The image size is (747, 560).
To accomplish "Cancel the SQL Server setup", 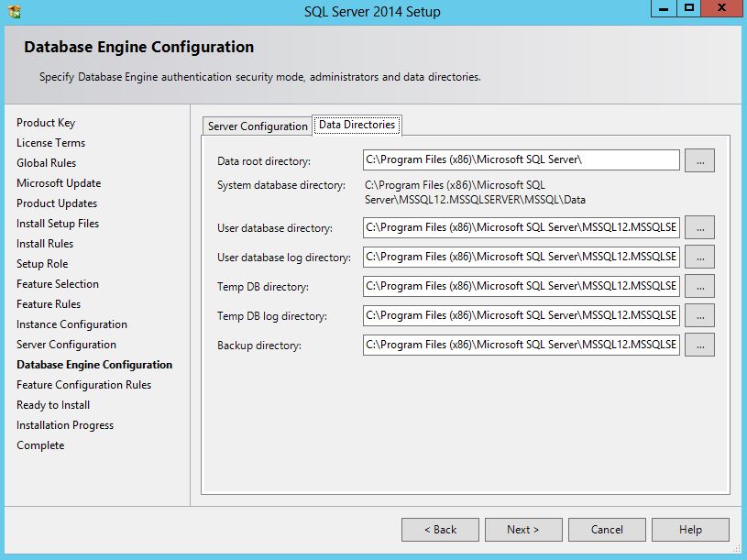I will tap(607, 530).
